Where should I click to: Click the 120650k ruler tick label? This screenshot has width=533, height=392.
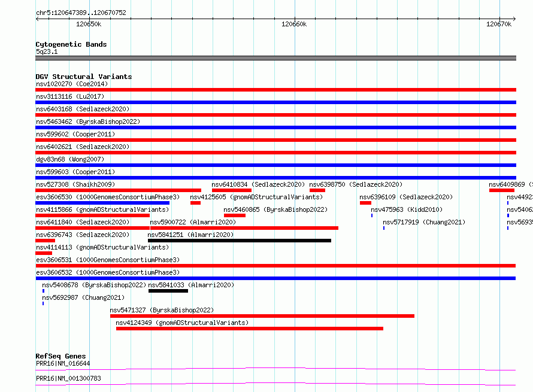pos(89,24)
